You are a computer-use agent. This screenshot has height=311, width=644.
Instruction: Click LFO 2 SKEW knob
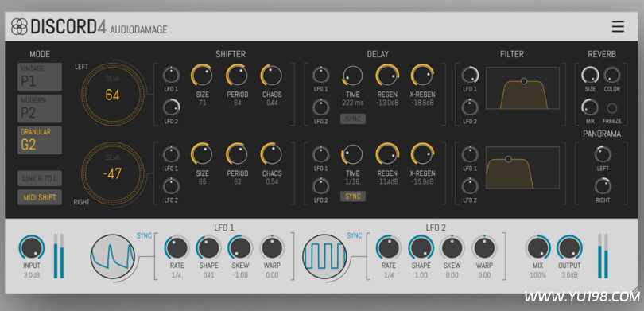point(452,248)
